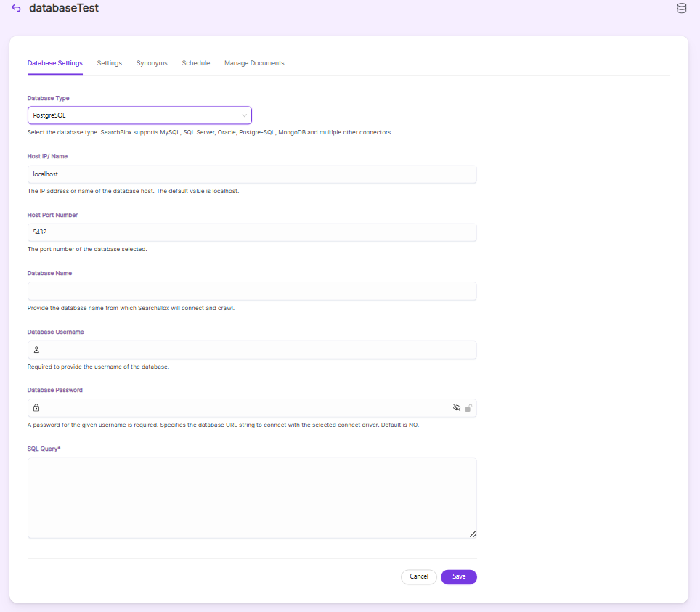This screenshot has height=612, width=700.
Task: Click inside the SQL Query text area
Action: 252,498
